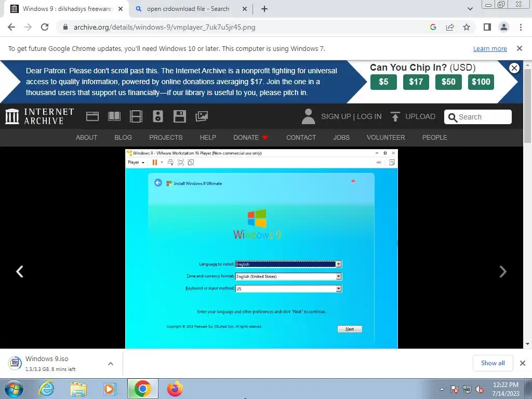Open taskbar clock showing 12:22 PM
Image resolution: width=532 pixels, height=399 pixels.
(x=506, y=389)
